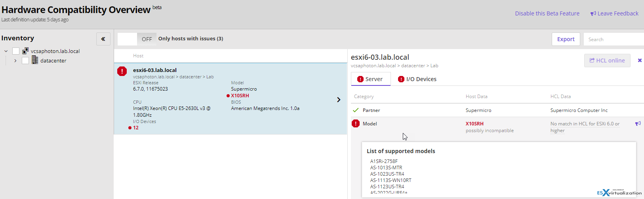Image resolution: width=644 pixels, height=199 pixels.
Task: Check the datacenter checkbox
Action: point(25,61)
